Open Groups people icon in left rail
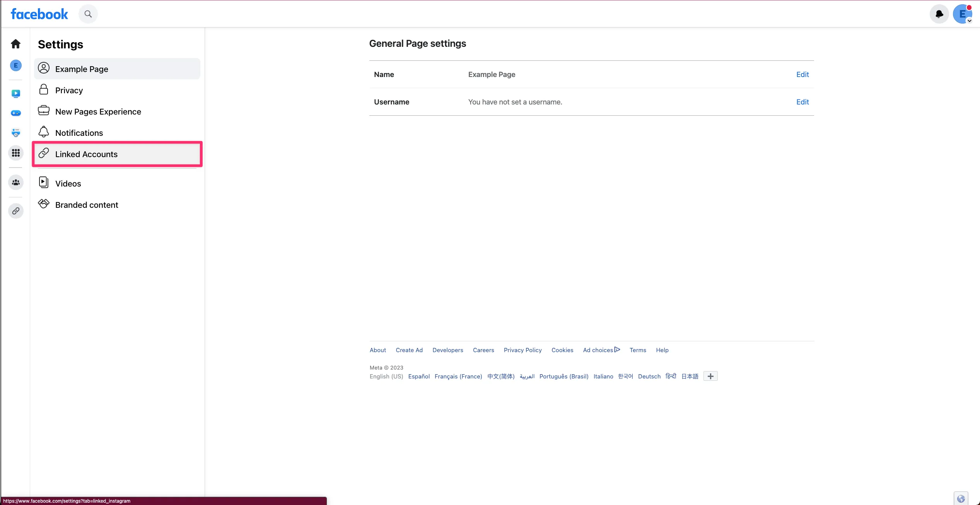This screenshot has height=505, width=980. (x=16, y=182)
